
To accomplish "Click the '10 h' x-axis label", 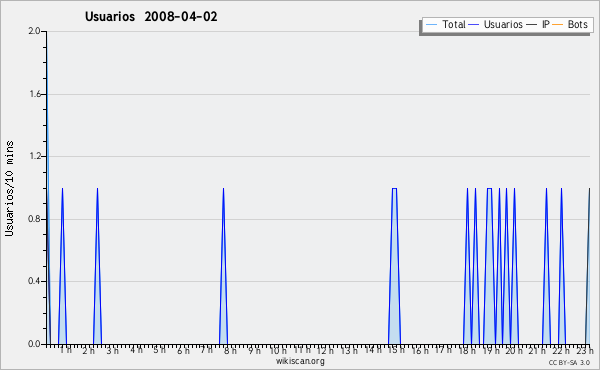I will pyautogui.click(x=278, y=350).
